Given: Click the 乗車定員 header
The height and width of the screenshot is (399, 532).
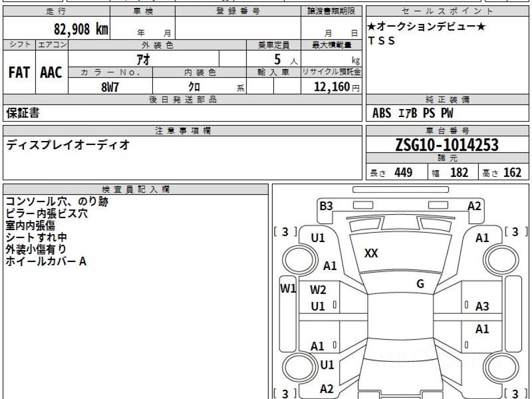Looking at the screenshot, I should pyautogui.click(x=274, y=45).
